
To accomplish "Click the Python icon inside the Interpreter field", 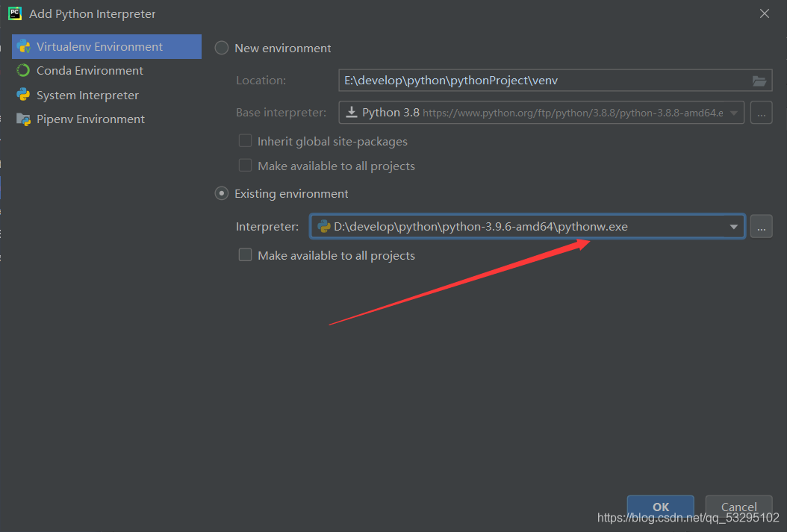I will (323, 226).
